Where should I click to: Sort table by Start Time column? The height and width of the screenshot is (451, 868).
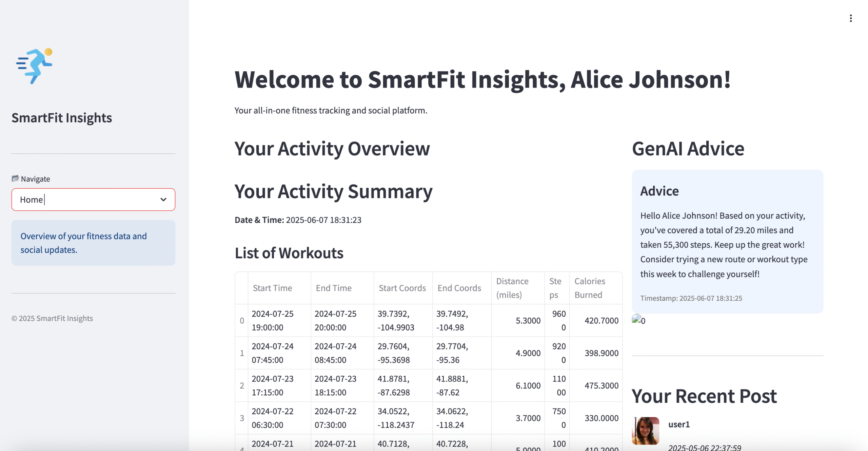pyautogui.click(x=272, y=288)
